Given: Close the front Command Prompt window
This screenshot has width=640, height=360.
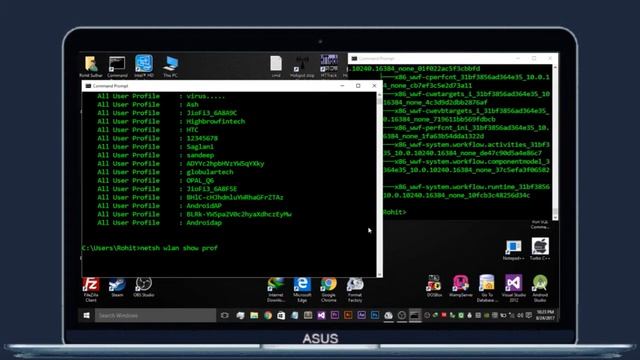Looking at the screenshot, I should pyautogui.click(x=374, y=86).
